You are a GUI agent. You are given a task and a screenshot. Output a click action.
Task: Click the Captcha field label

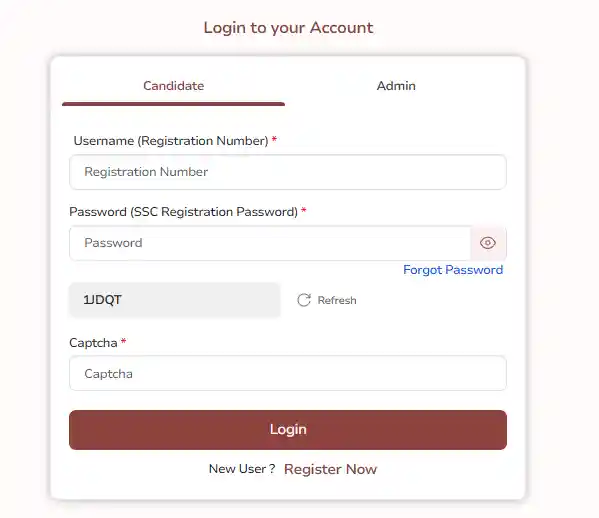[93, 343]
